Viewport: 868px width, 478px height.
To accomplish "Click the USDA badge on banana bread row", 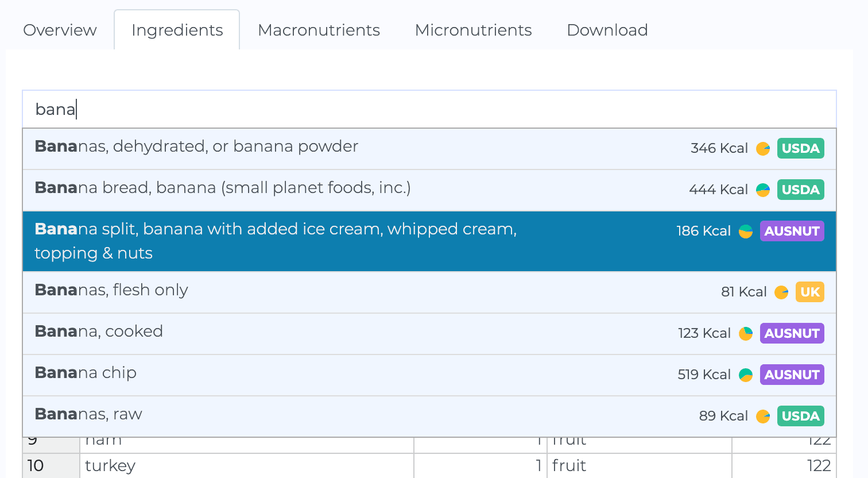I will click(x=801, y=190).
